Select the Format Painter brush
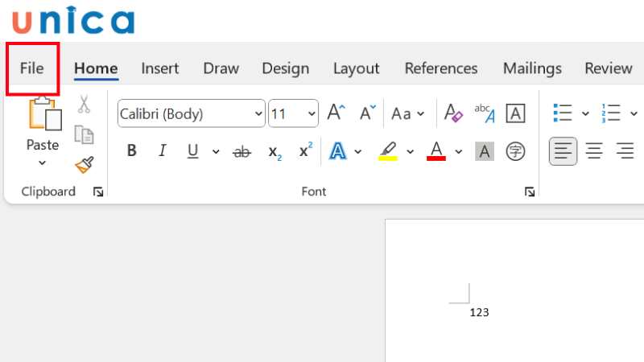This screenshot has height=362, width=644. (84, 165)
